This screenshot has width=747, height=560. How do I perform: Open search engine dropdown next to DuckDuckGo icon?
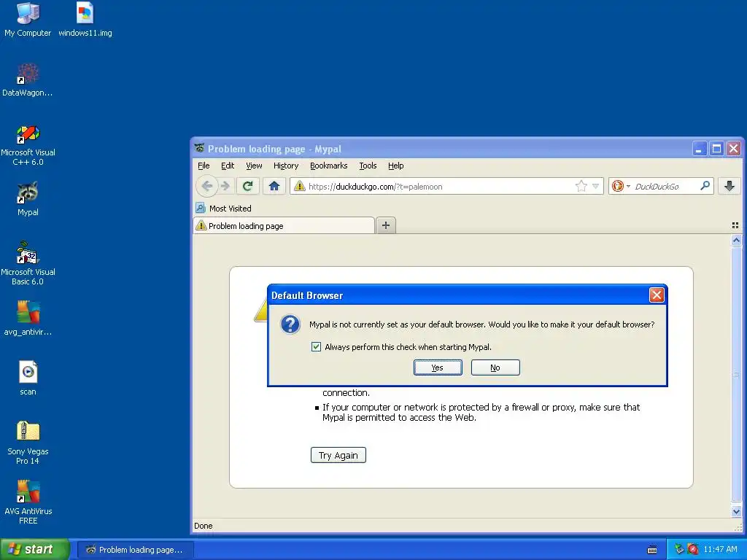point(628,186)
